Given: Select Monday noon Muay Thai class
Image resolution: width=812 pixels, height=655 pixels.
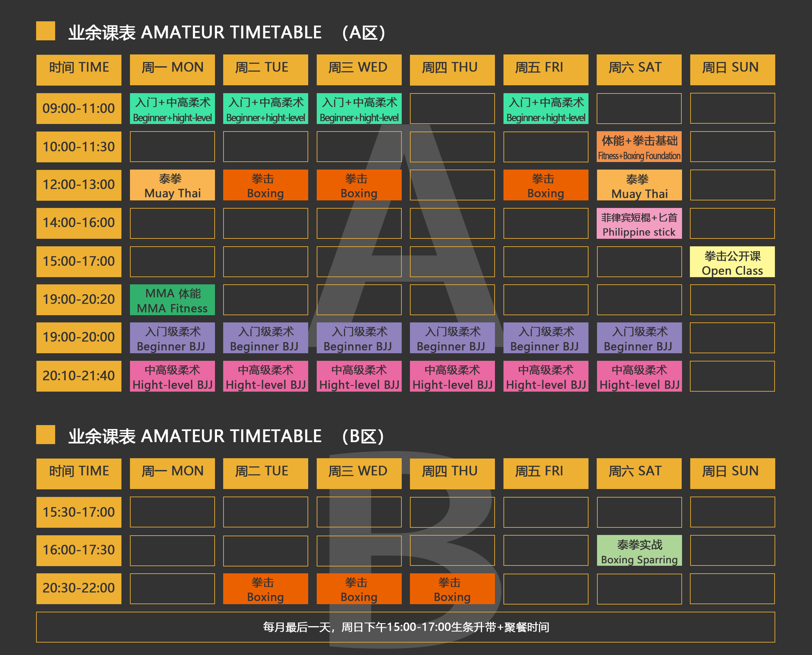Looking at the screenshot, I should click(x=172, y=185).
